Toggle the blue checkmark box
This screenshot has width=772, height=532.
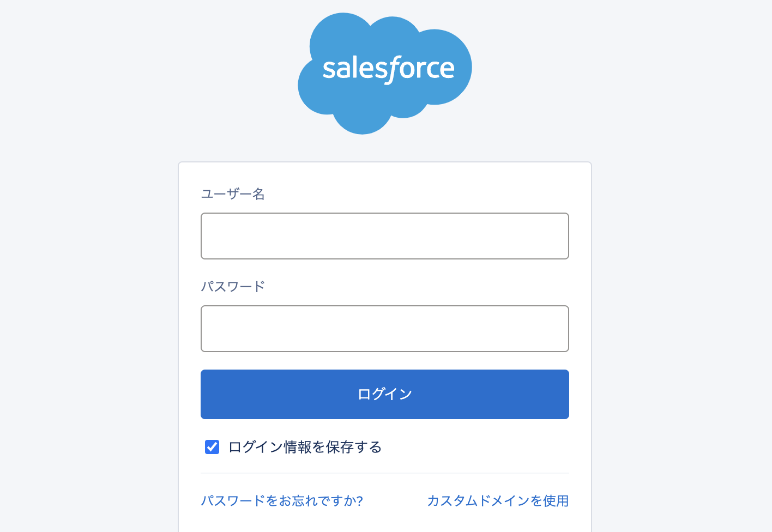click(212, 447)
